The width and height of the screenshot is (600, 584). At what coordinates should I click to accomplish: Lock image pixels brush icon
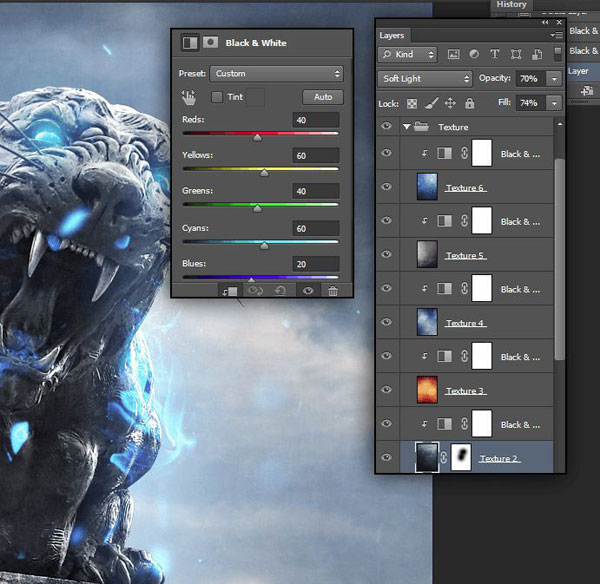pyautogui.click(x=431, y=103)
